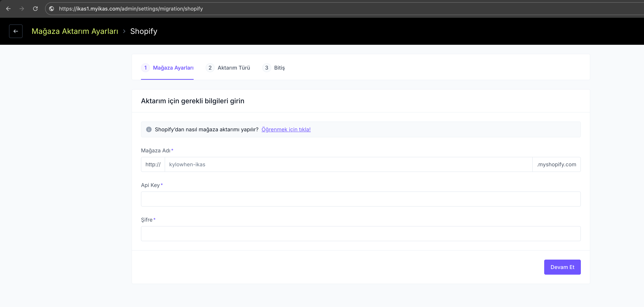Click the Devam Et button
Viewport: 644px width, 307px height.
click(562, 267)
